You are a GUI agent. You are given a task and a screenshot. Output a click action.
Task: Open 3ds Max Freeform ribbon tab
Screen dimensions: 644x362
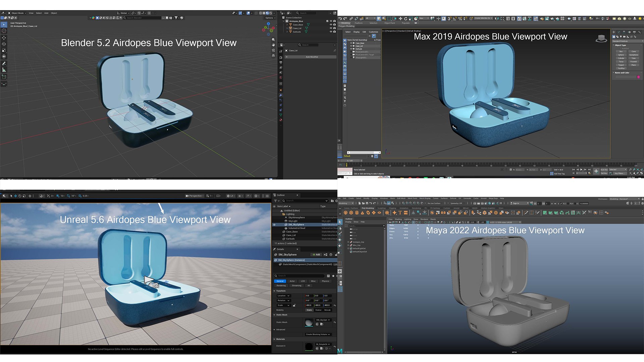[359, 23]
